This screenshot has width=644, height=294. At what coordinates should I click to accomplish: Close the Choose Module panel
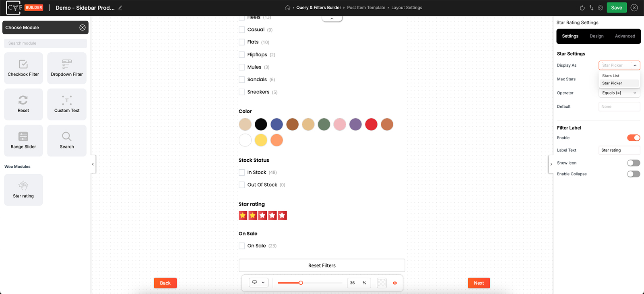tap(83, 27)
